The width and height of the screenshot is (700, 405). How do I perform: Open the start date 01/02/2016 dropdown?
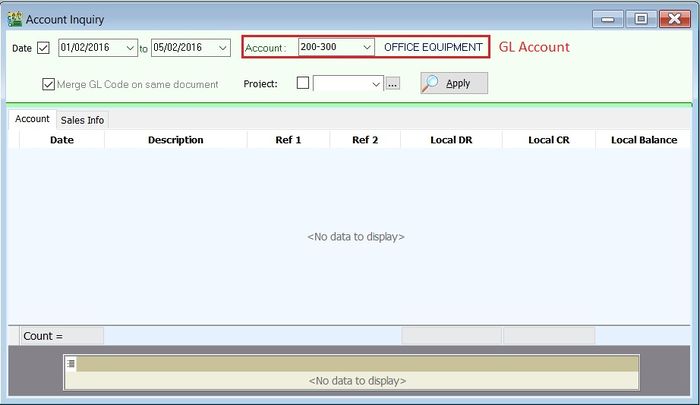130,48
